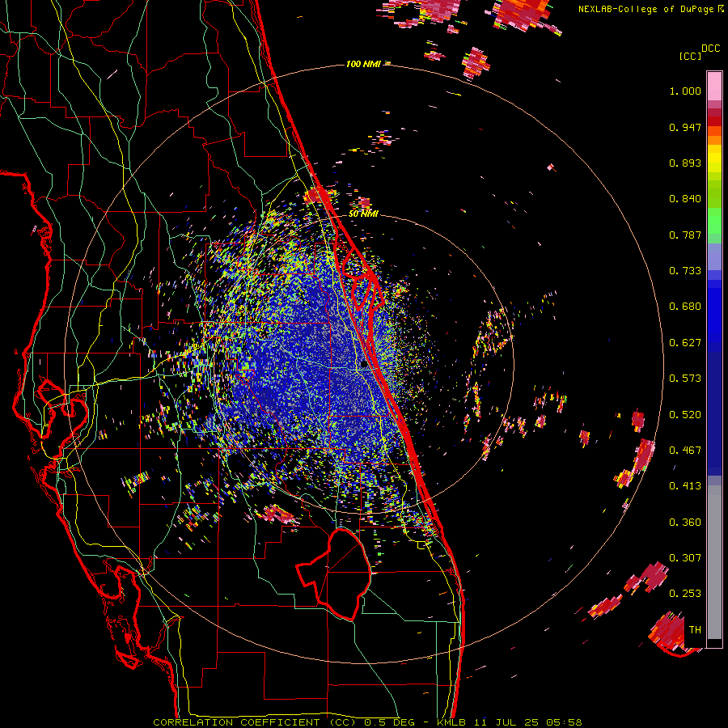The width and height of the screenshot is (728, 728).
Task: Click the 0.573 value on the color scale
Action: click(685, 379)
